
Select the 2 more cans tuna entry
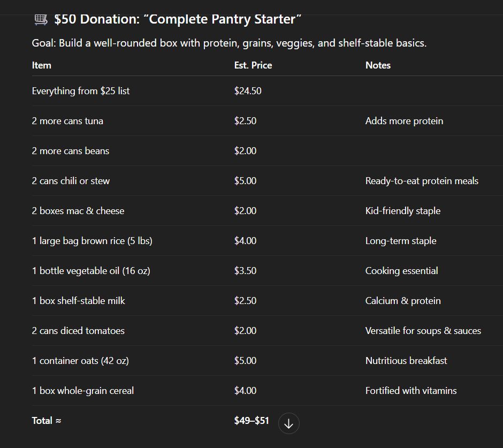point(67,120)
